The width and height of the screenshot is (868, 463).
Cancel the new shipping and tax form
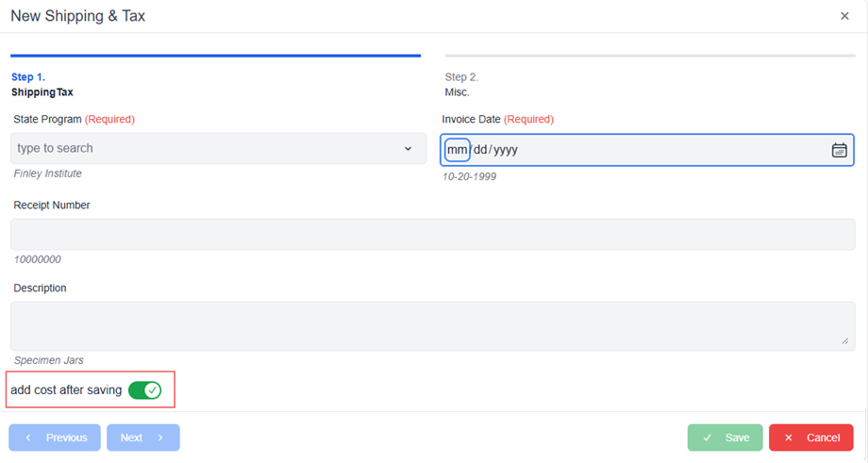point(811,438)
